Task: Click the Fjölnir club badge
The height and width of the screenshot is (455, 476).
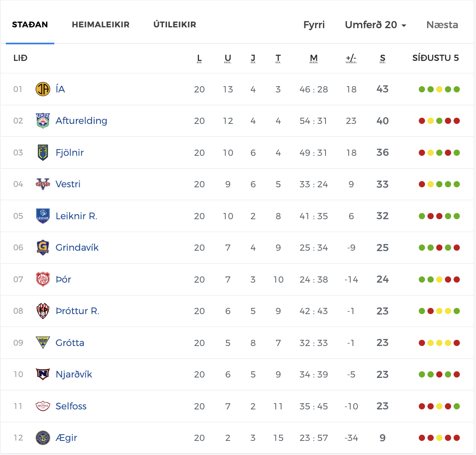Action: [43, 152]
